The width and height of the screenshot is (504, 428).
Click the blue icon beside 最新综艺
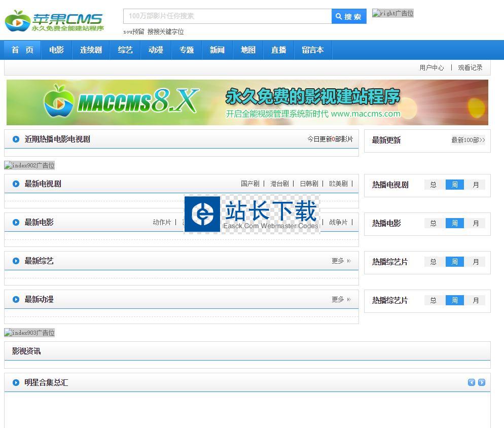[16, 261]
